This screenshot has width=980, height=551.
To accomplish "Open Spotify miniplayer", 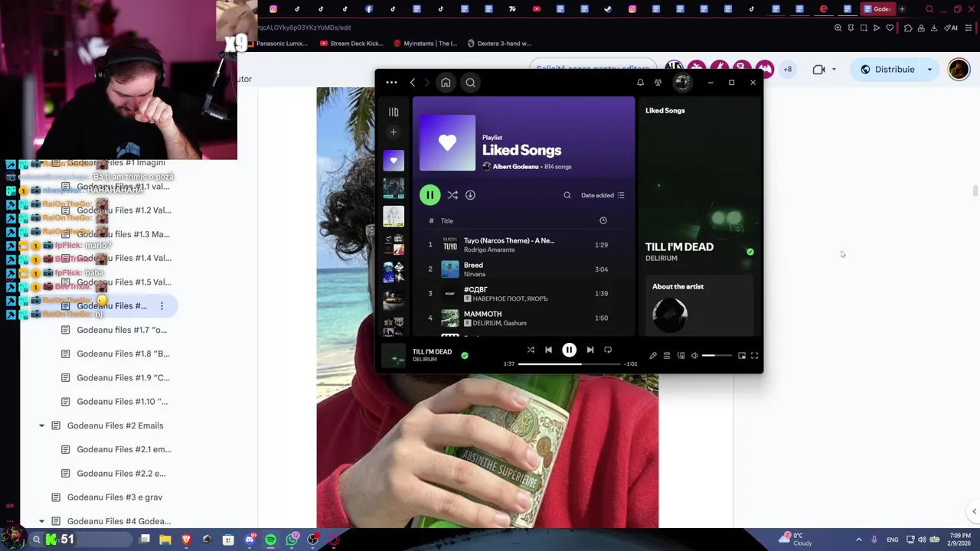I will pos(742,356).
